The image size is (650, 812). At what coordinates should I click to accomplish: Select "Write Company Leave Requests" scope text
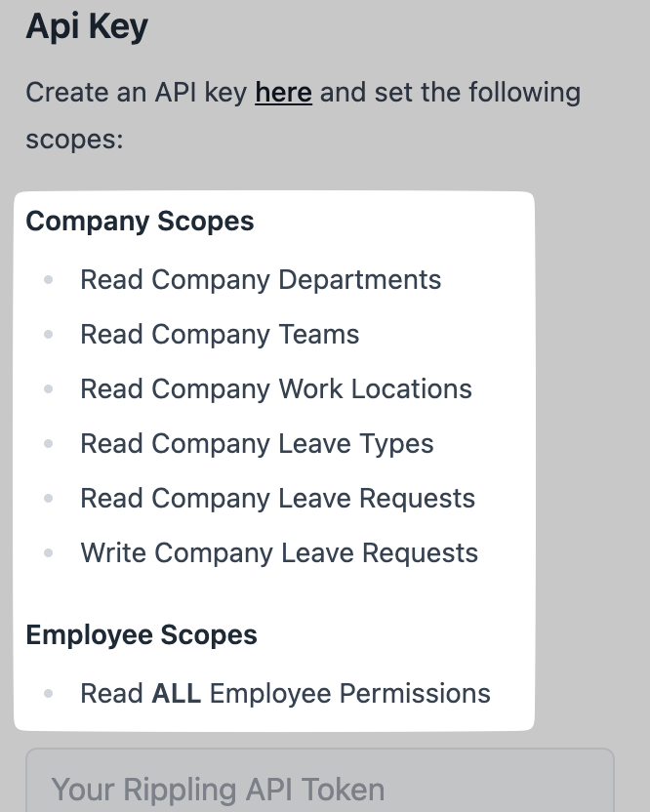(279, 552)
